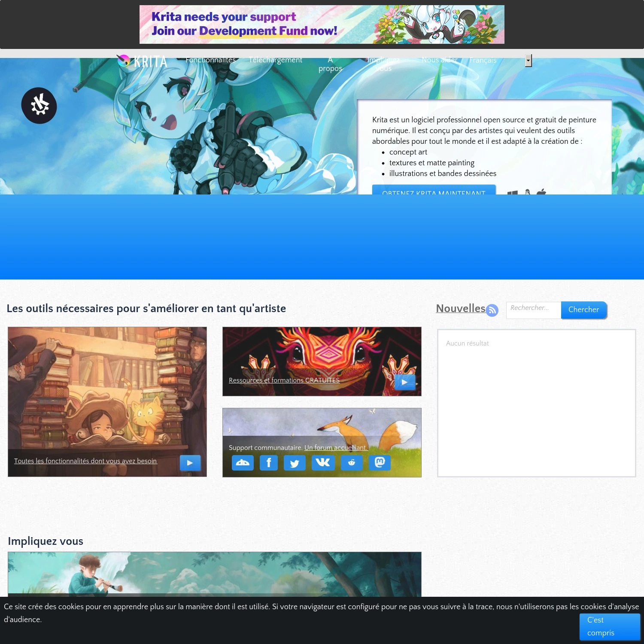
Task: Open the Téléchargement menu item
Action: click(x=276, y=60)
